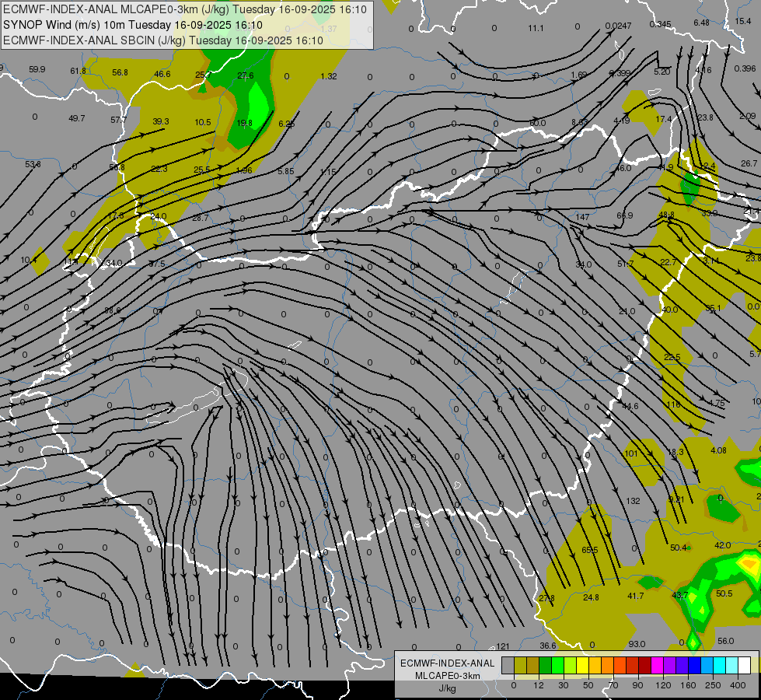Click the magenta swatch in the legend
Viewport: 761px width, 700px height.
pos(657,665)
